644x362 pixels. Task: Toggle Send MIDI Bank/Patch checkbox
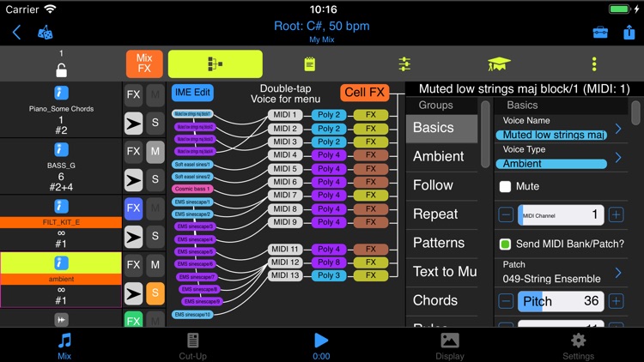505,244
